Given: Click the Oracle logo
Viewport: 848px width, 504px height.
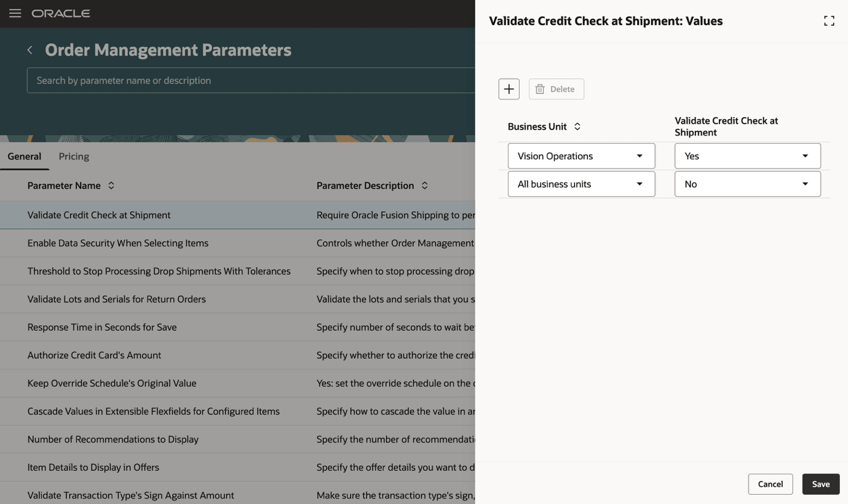Looking at the screenshot, I should [61, 14].
